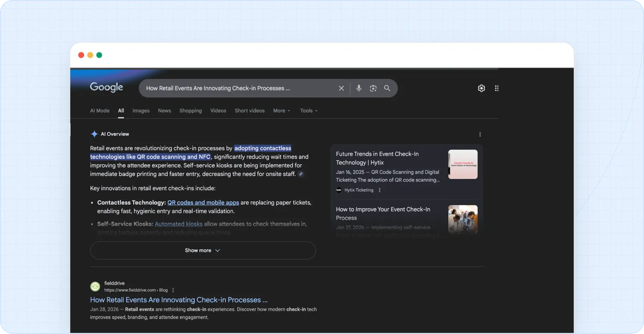Click the Google logo
The image size is (644, 334).
pyautogui.click(x=107, y=87)
